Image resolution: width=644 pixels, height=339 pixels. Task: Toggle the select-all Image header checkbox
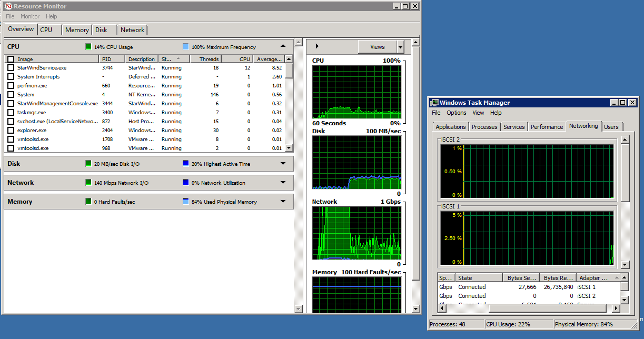tap(11, 59)
